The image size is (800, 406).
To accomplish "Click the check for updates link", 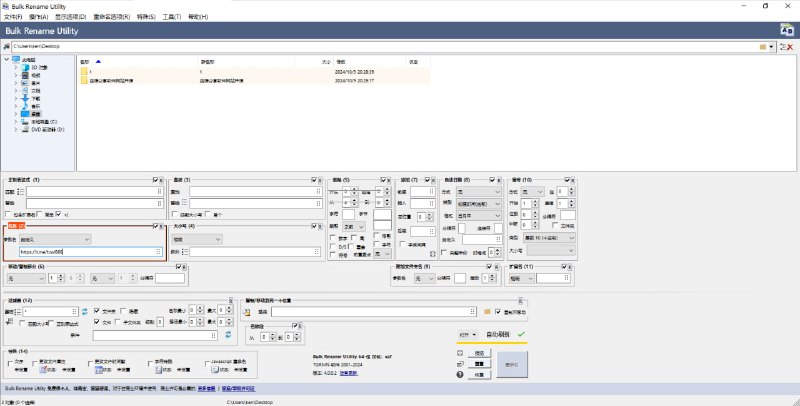I will (x=348, y=373).
